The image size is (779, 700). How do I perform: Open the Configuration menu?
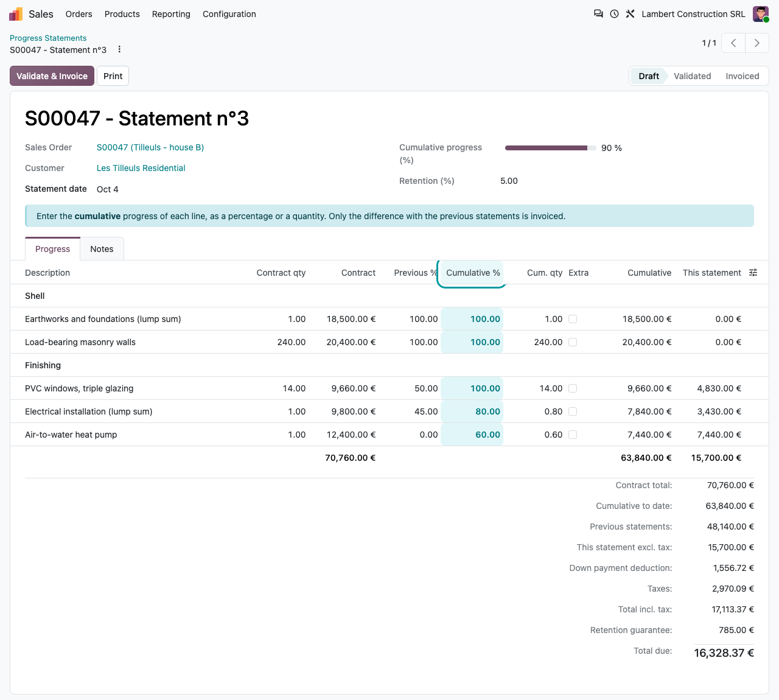(229, 14)
